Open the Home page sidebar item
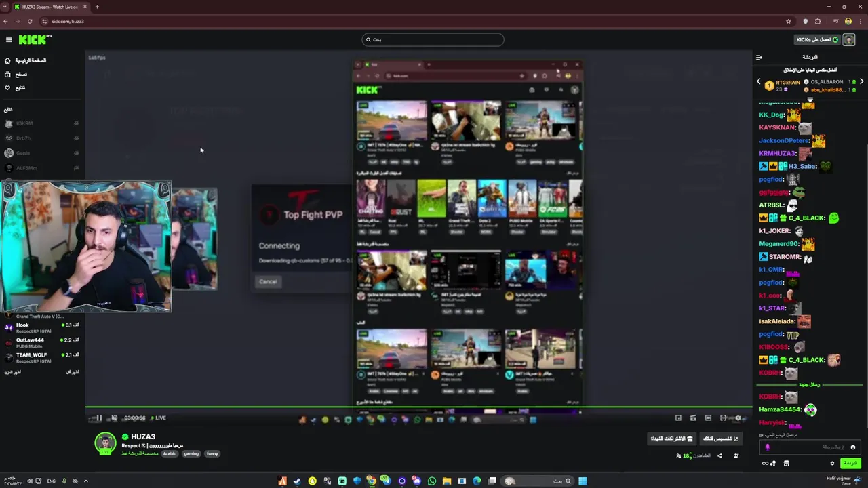 [x=26, y=60]
